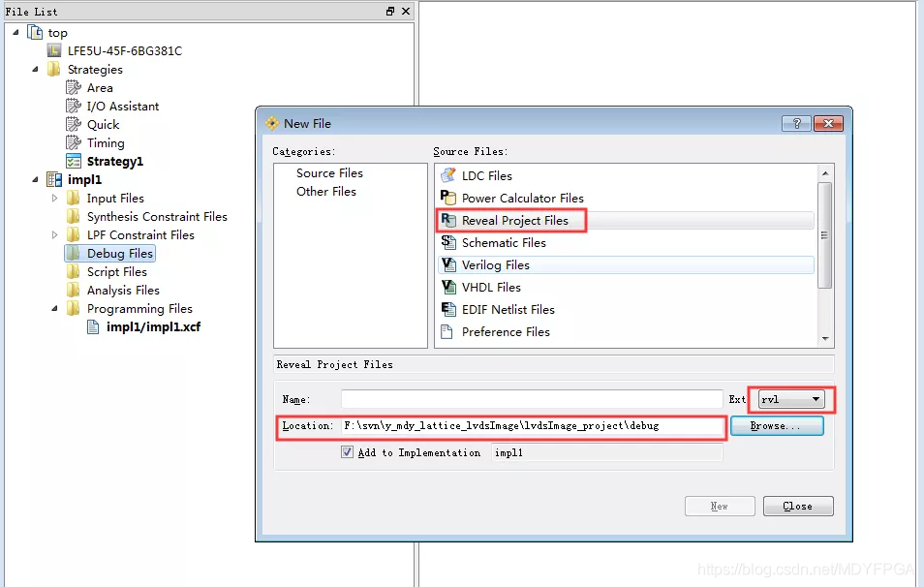Open the Ext file extension dropdown
The height and width of the screenshot is (587, 924).
[x=790, y=399]
